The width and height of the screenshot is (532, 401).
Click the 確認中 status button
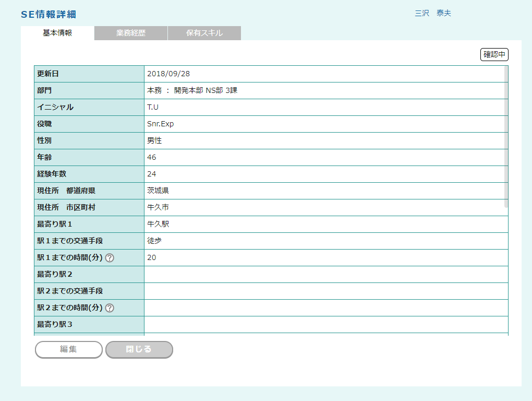click(x=494, y=54)
